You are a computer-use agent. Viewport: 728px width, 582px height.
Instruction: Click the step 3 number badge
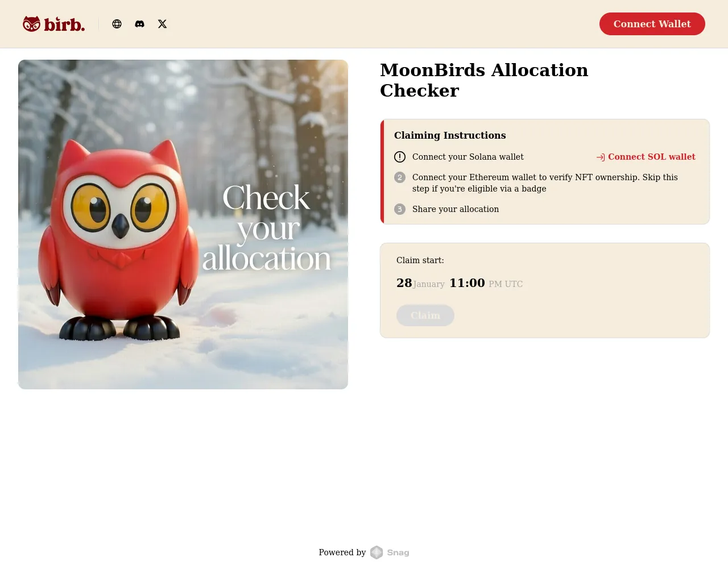click(400, 209)
